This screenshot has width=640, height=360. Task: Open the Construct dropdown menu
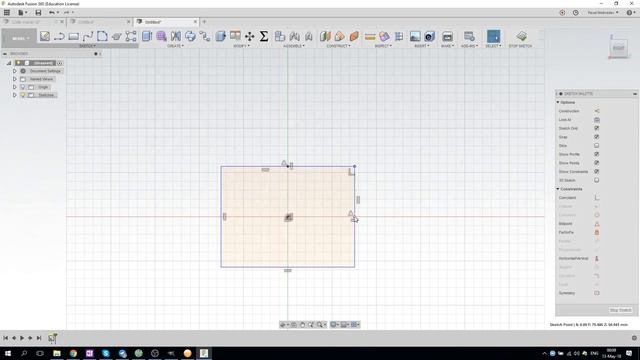coord(338,46)
